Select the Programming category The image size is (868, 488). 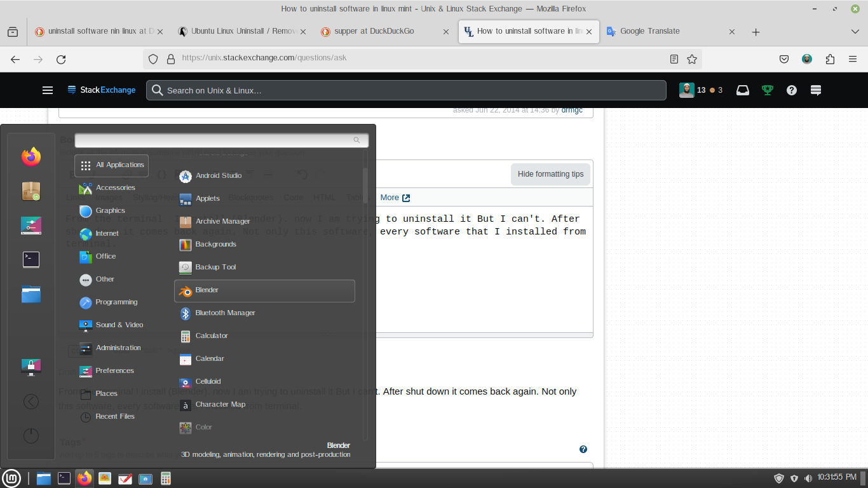coord(112,302)
